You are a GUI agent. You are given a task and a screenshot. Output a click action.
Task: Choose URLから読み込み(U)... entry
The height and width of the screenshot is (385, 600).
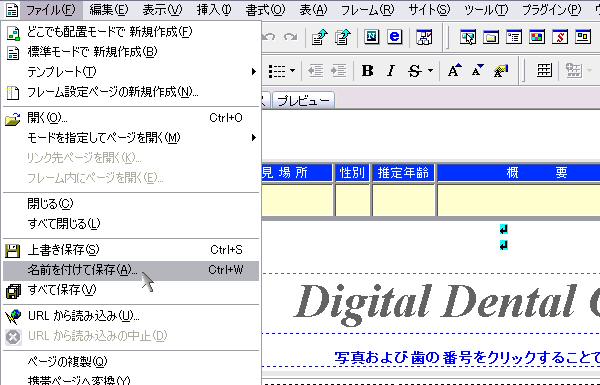131,316
